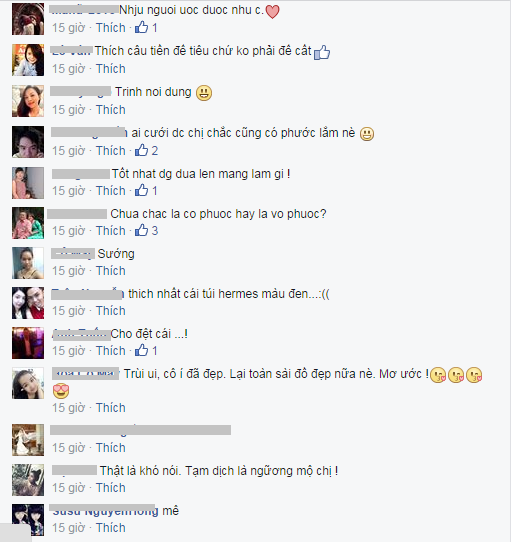Click thumbs-up with 3 likes on 'Chua chac' comment
Viewport: 511px width, 542px height.
pos(141,230)
